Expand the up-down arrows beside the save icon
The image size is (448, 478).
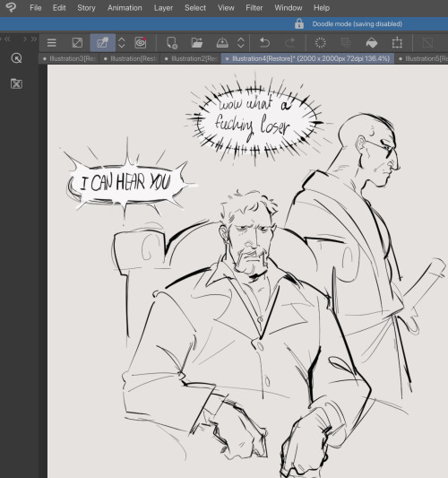coord(241,43)
